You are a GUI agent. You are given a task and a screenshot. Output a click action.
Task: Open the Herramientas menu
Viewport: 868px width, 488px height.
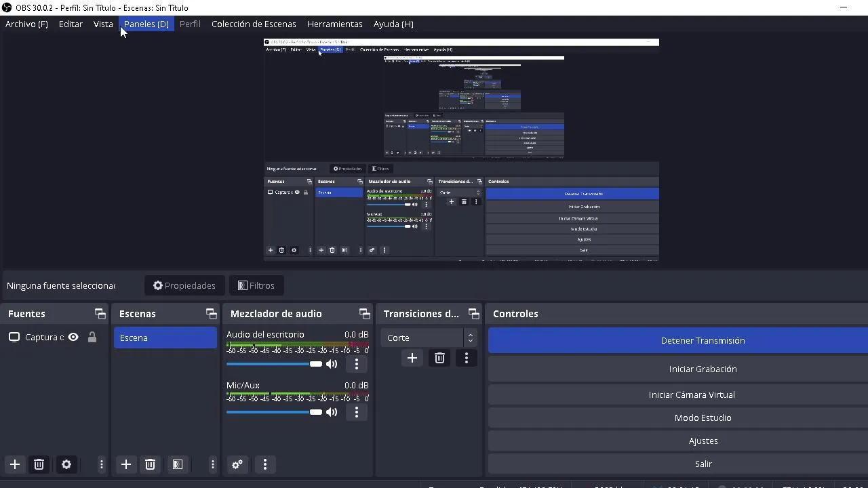[x=335, y=24]
